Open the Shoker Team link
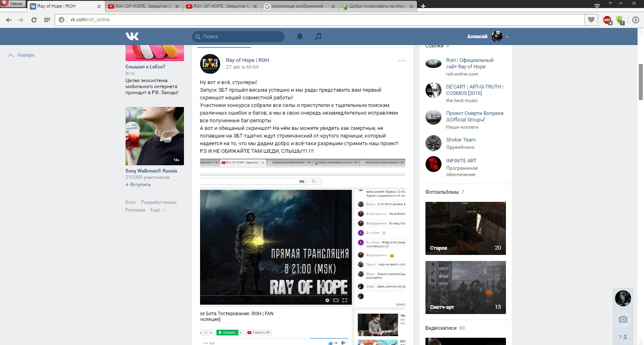This screenshot has width=644, height=345. pyautogui.click(x=460, y=140)
